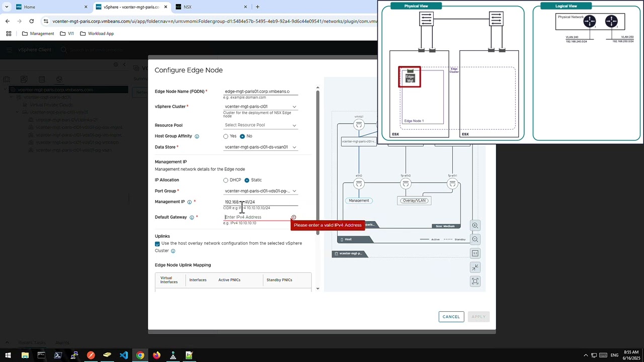Open the Workload App bookmarks folder
Viewport: 644px width, 362px height.
[97, 34]
